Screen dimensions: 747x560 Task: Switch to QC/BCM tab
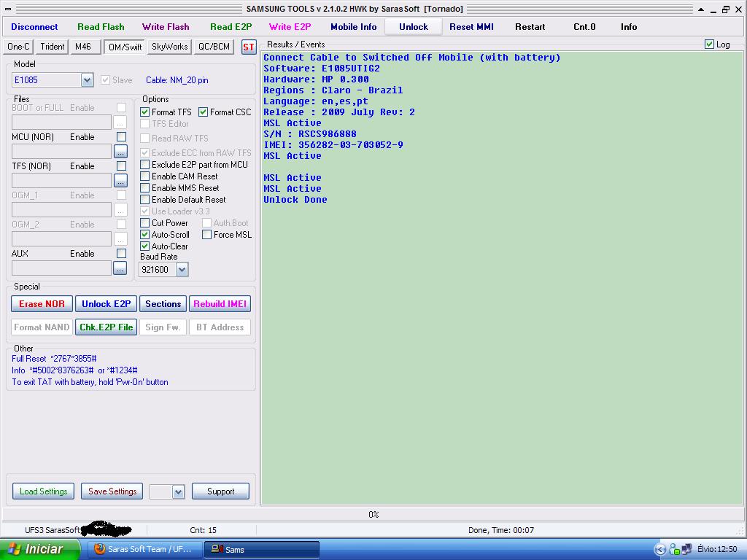pyautogui.click(x=214, y=47)
